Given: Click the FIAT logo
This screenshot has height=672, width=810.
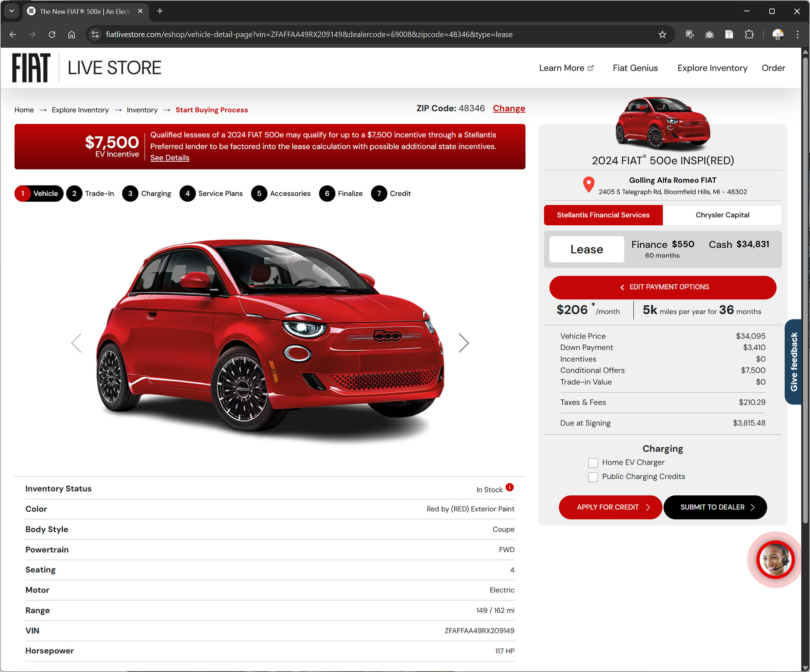Looking at the screenshot, I should pos(31,67).
